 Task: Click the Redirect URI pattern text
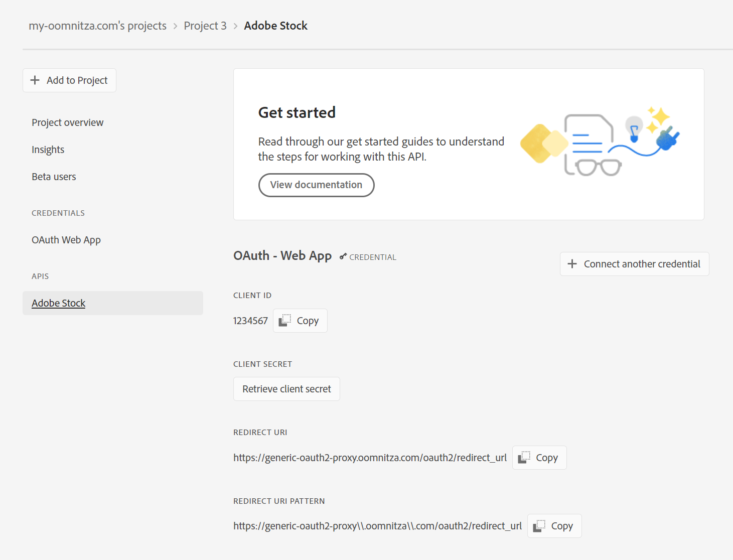click(x=377, y=526)
